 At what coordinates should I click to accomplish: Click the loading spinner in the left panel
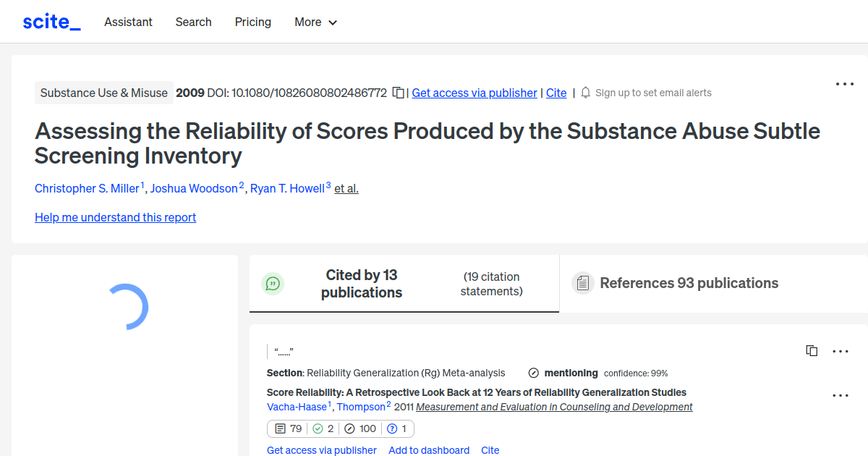(129, 307)
